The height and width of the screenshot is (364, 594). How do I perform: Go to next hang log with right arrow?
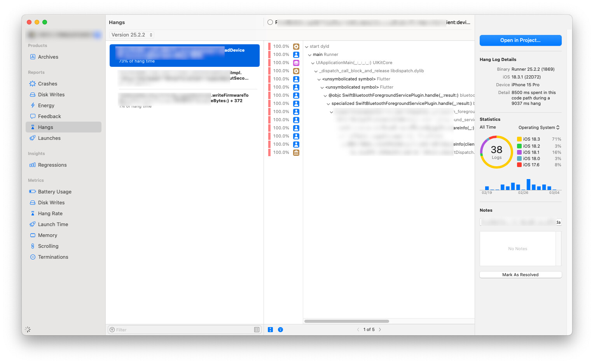pos(380,329)
